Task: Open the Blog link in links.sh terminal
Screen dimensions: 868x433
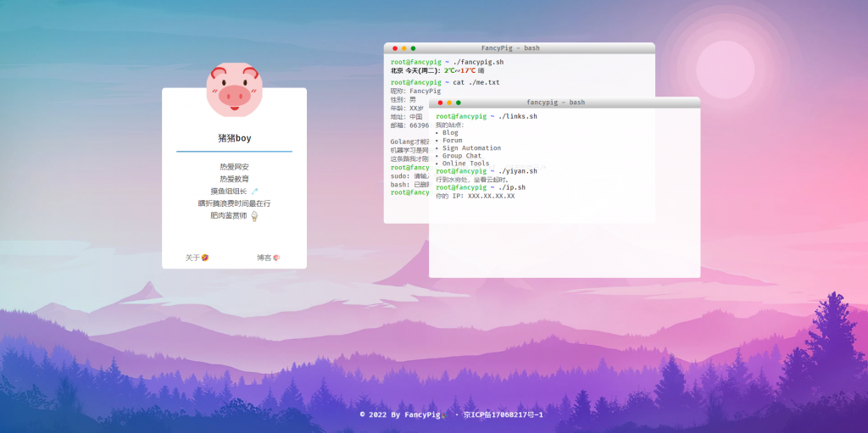Action: (450, 133)
